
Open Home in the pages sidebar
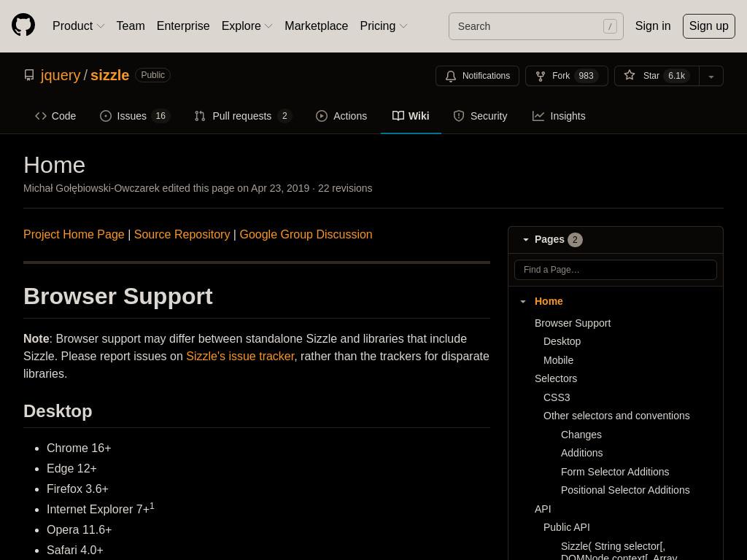(x=549, y=301)
